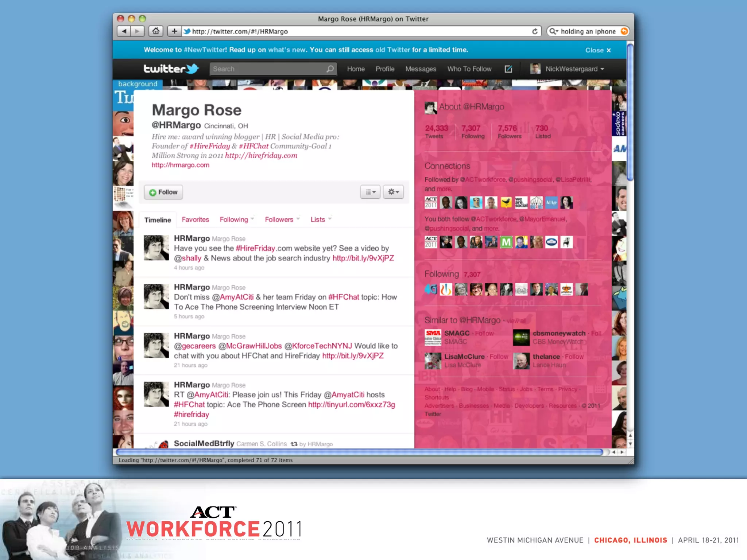This screenshot has width=747, height=560.
Task: Click the avatar next to About @HRMargo
Action: tap(430, 108)
